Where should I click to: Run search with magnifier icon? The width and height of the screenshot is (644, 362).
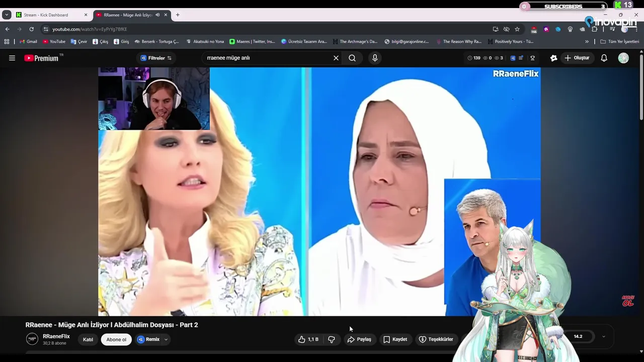coord(352,58)
